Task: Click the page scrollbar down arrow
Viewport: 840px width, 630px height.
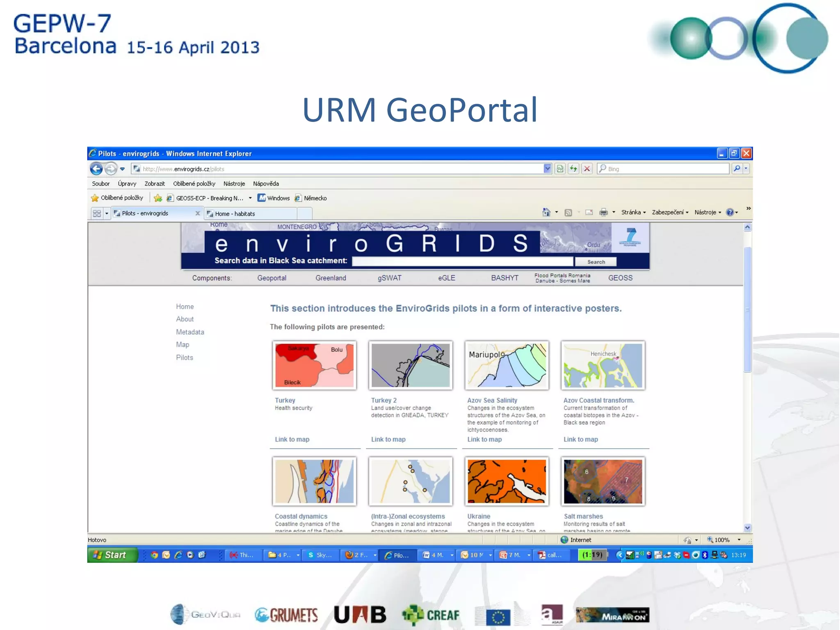Action: pyautogui.click(x=747, y=528)
